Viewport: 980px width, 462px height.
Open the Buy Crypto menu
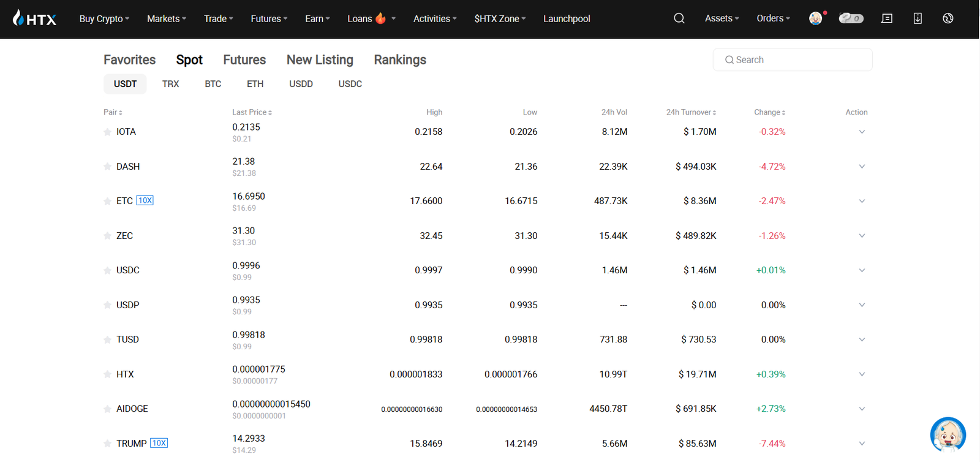[104, 18]
